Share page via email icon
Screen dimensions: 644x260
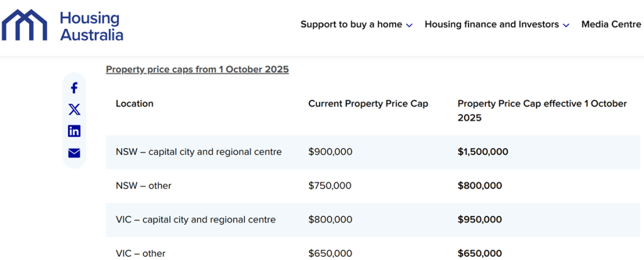[x=74, y=153]
